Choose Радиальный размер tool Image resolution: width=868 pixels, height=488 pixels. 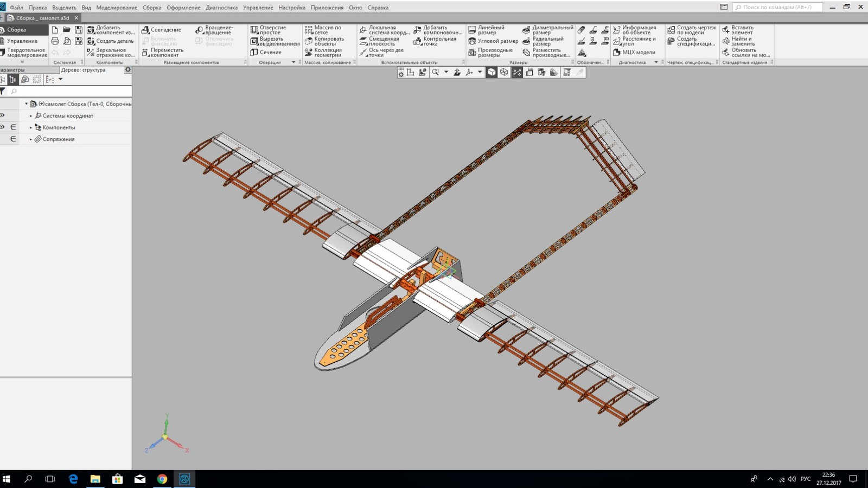point(543,41)
